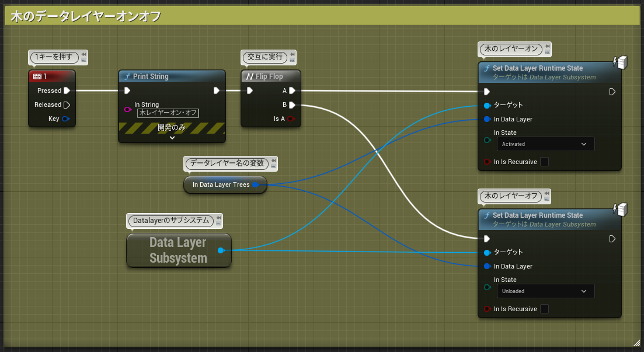644x352 pixels.
Task: Click In Is Recursive red pin on Unloaded node
Action: pyautogui.click(x=487, y=309)
